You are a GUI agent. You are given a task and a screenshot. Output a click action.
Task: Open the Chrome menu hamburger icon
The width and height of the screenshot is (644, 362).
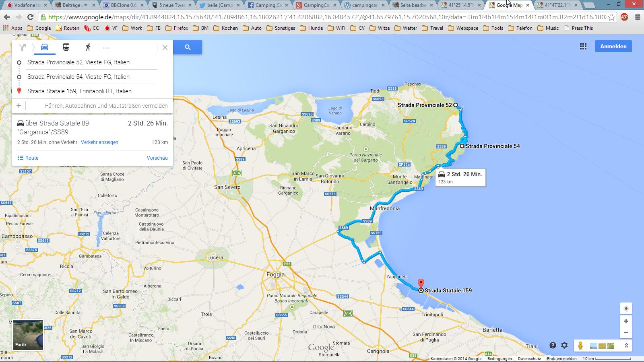(x=638, y=17)
